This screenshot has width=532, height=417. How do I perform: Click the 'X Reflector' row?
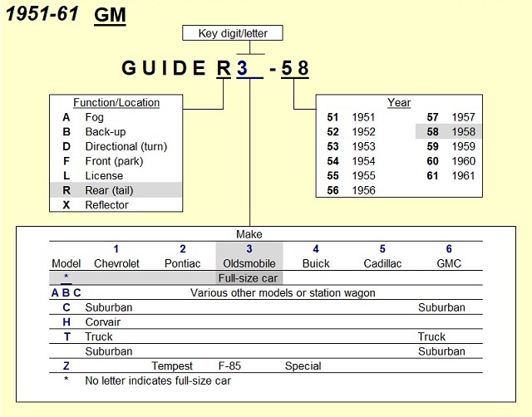(116, 205)
